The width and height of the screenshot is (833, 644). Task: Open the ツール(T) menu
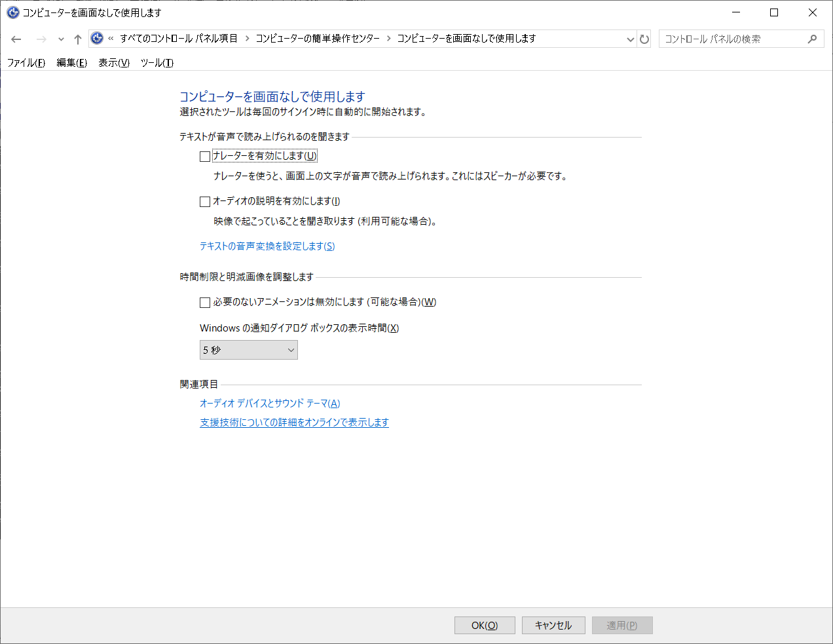pos(156,63)
